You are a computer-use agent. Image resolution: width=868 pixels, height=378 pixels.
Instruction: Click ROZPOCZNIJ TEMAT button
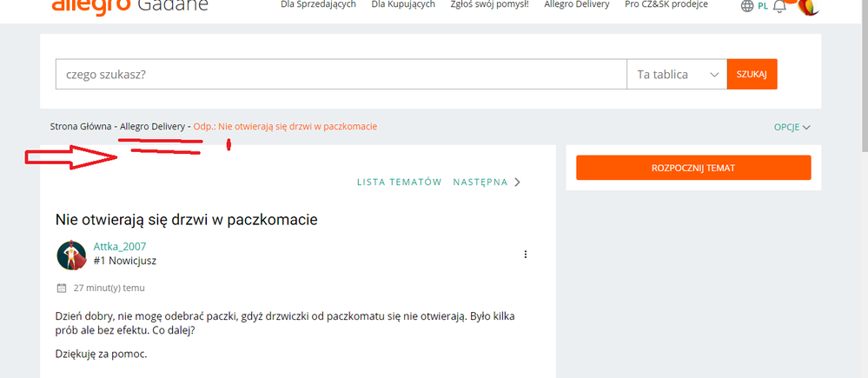(x=693, y=168)
